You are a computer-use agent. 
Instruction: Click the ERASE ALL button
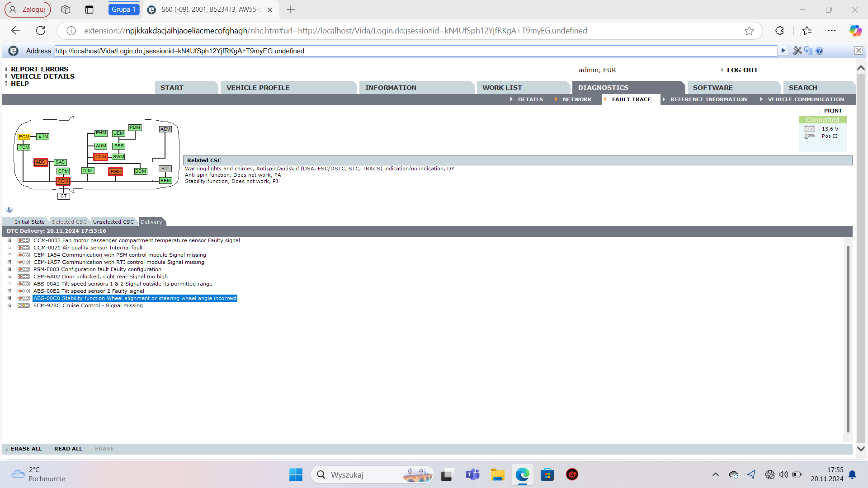(26, 449)
